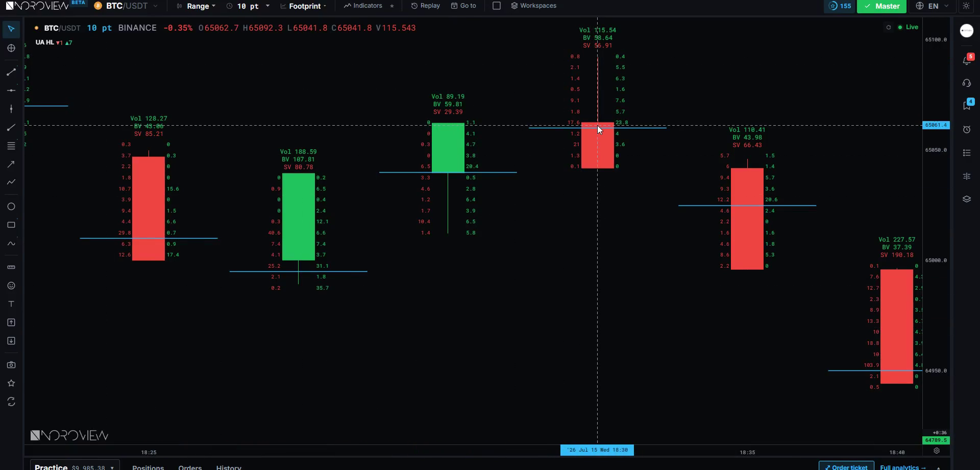This screenshot has width=980, height=470.
Task: Click the '26 Jul 15 Wed 18:30 time marker
Action: [597, 450]
